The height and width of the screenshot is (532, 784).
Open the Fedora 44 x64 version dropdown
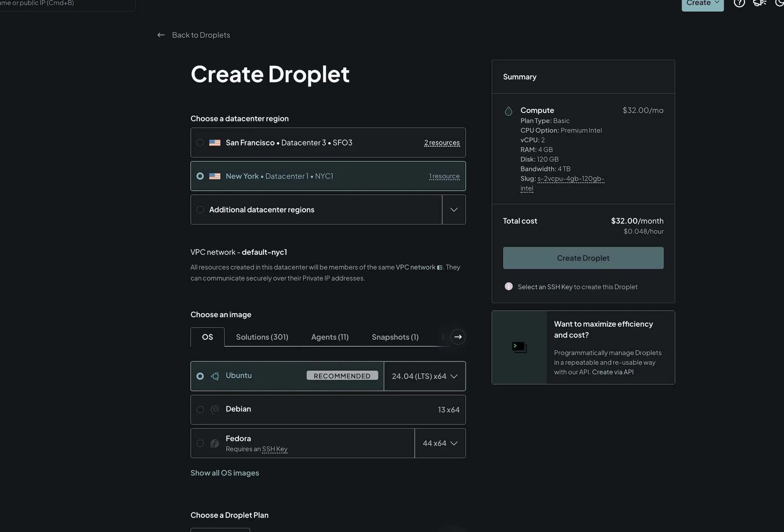[440, 443]
